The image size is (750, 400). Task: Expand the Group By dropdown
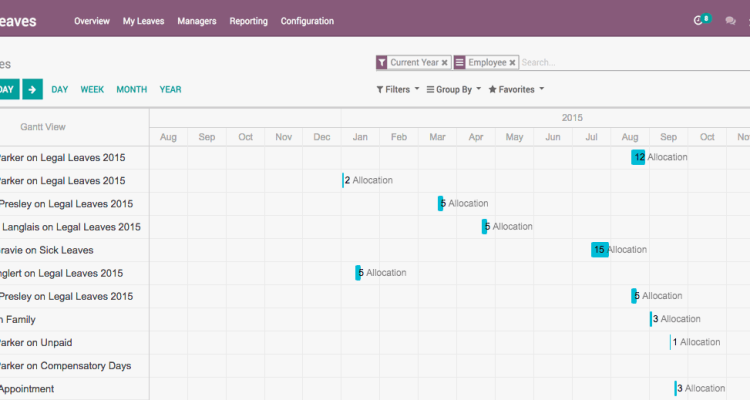(453, 89)
